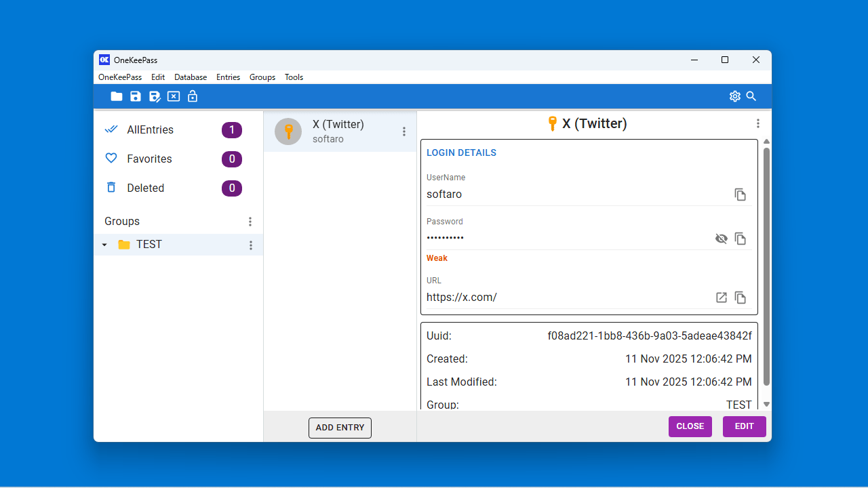Open the Tools menu
The image size is (868, 488).
tap(294, 77)
